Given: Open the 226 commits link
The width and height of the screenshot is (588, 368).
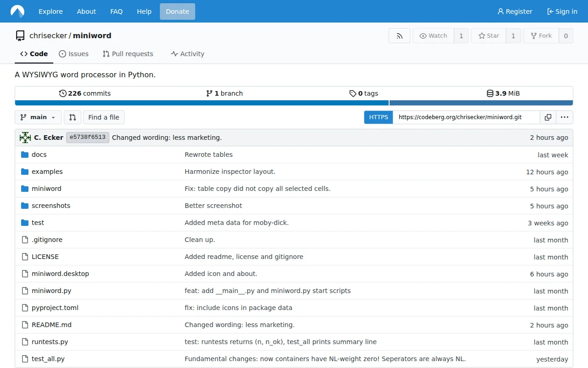Looking at the screenshot, I should tap(85, 93).
